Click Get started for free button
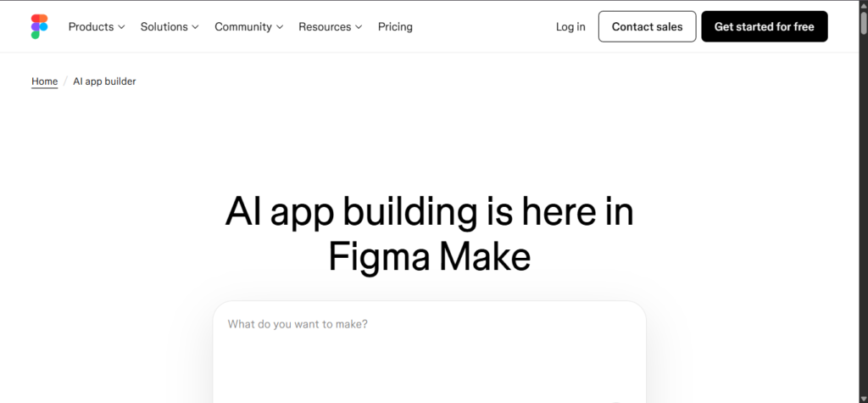The image size is (868, 403). [x=765, y=26]
